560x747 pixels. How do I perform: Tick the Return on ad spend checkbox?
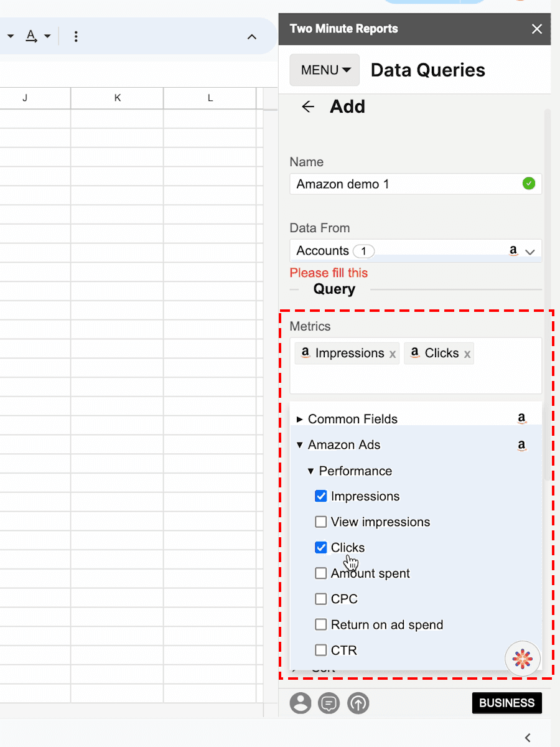321,624
